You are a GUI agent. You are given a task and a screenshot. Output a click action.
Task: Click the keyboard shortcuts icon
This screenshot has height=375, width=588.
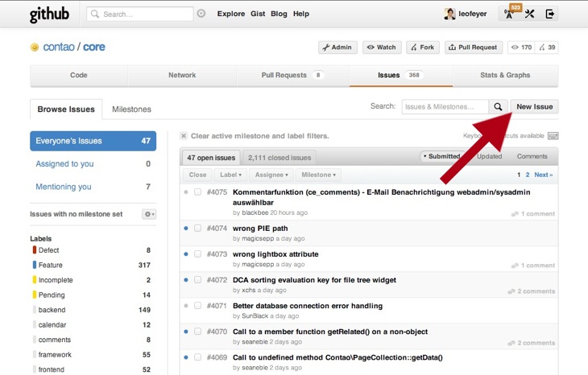click(x=553, y=136)
